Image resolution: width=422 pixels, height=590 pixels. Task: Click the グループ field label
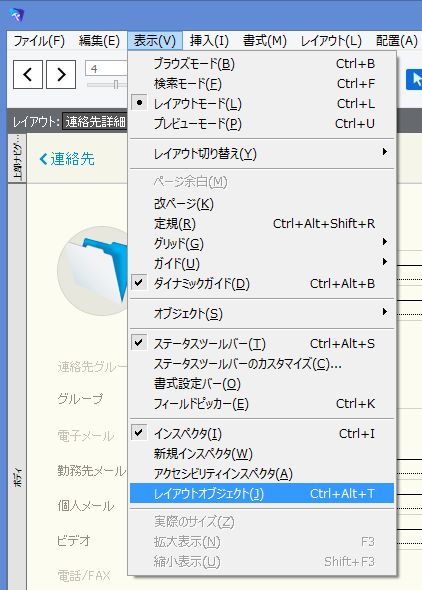point(80,398)
